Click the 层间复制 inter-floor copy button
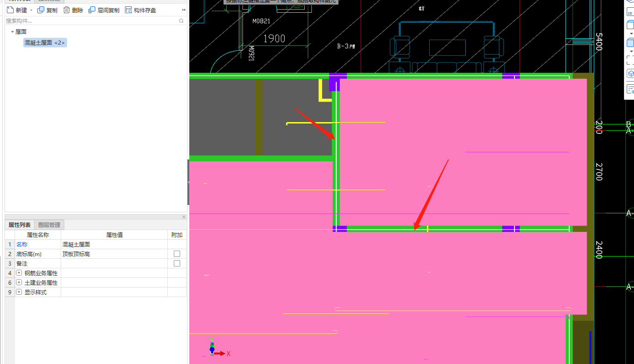Viewport: 634px width, 364px height. 104,10
